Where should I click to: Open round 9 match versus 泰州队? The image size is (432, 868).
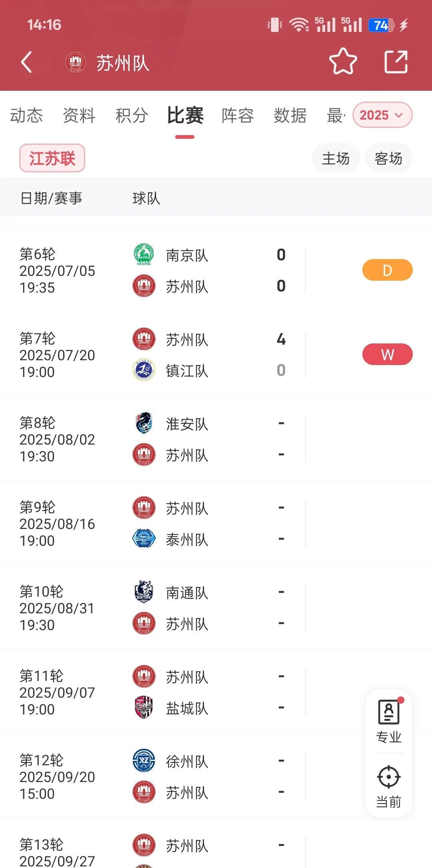[187, 523]
